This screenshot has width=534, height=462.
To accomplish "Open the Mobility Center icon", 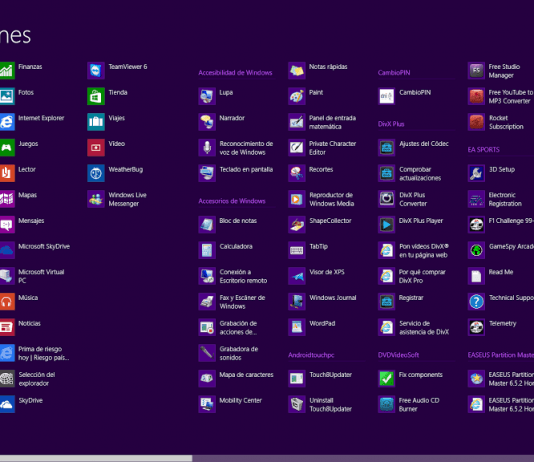I will click(207, 404).
